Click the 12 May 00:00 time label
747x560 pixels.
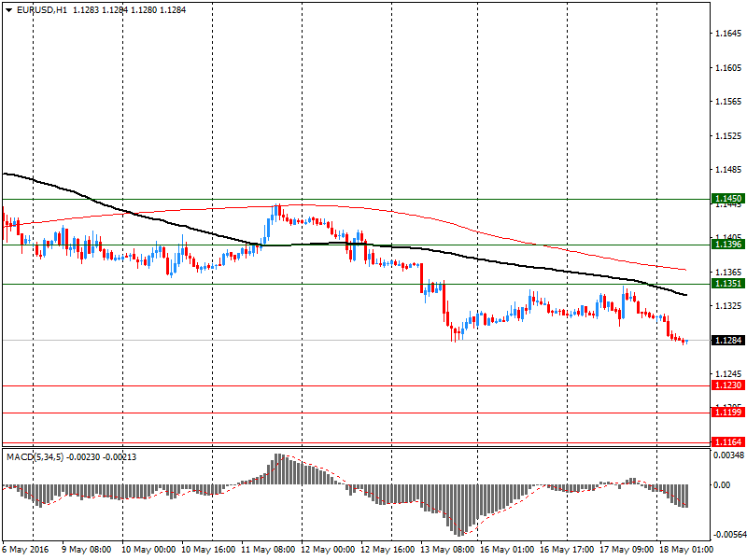(328, 550)
